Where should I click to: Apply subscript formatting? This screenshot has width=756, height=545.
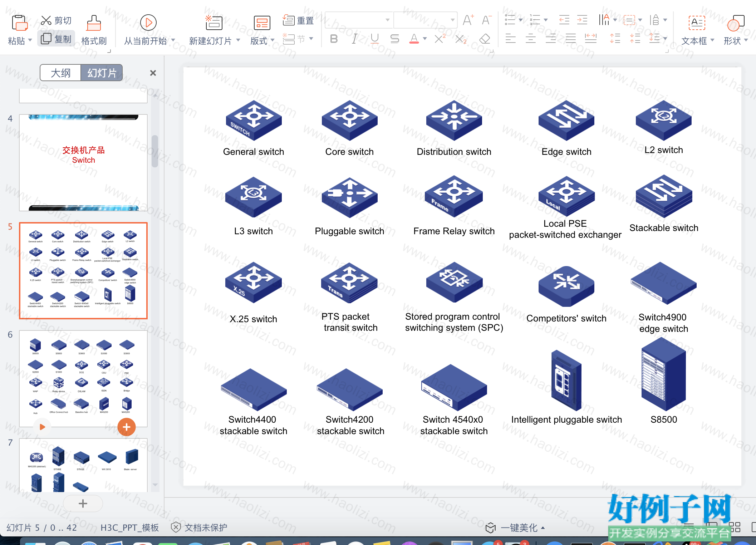pos(461,39)
